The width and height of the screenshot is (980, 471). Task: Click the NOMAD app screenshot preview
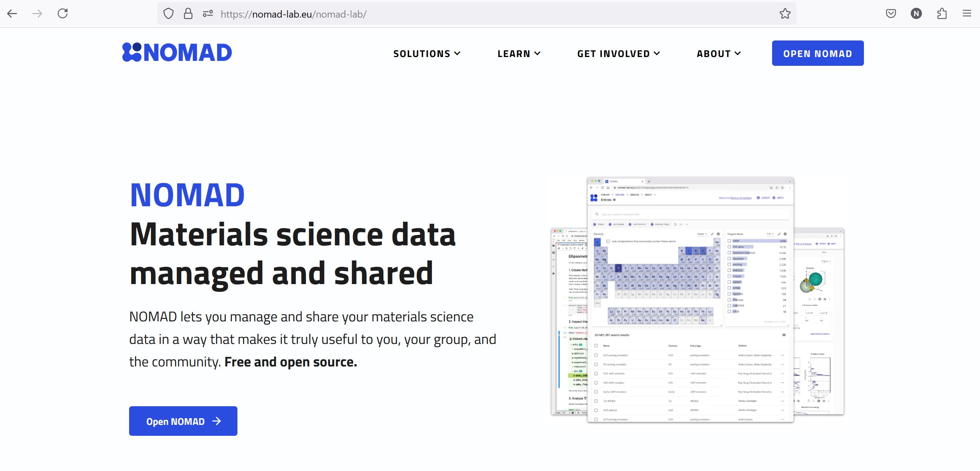pyautogui.click(x=697, y=300)
